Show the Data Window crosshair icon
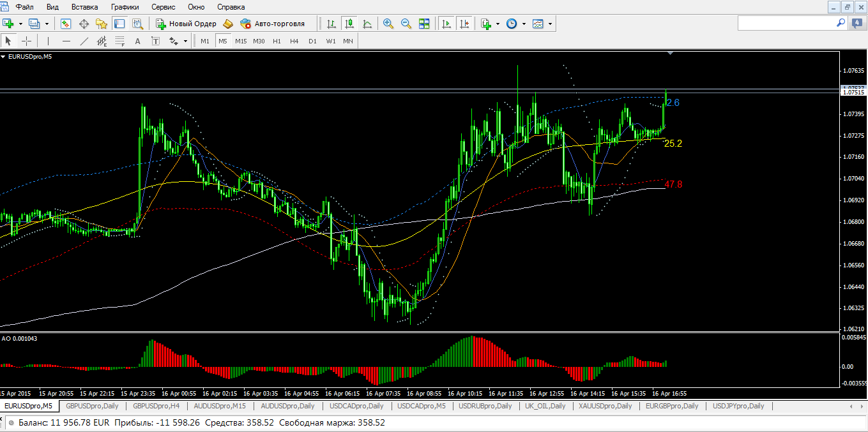 point(84,24)
